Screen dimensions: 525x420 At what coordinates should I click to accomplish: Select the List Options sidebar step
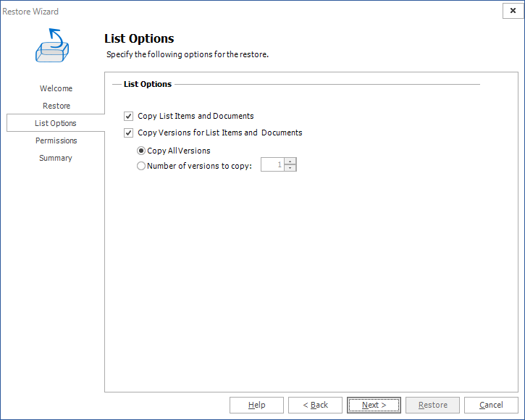[x=56, y=123]
